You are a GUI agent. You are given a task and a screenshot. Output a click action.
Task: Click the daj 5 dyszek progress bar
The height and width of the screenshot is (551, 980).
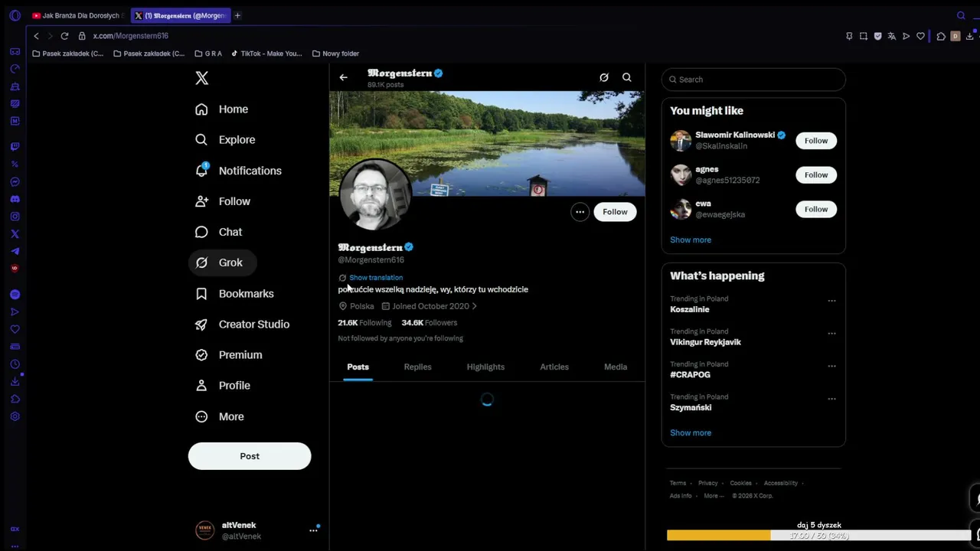pyautogui.click(x=819, y=536)
